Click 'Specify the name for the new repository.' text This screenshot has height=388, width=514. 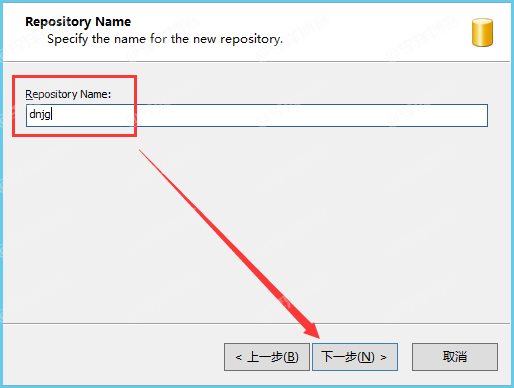tap(165, 39)
